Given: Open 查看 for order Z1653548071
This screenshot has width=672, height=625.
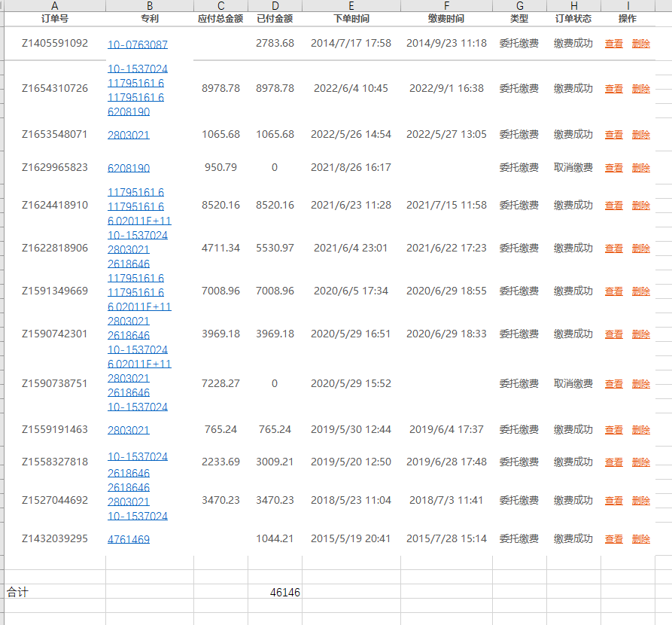Looking at the screenshot, I should point(614,135).
